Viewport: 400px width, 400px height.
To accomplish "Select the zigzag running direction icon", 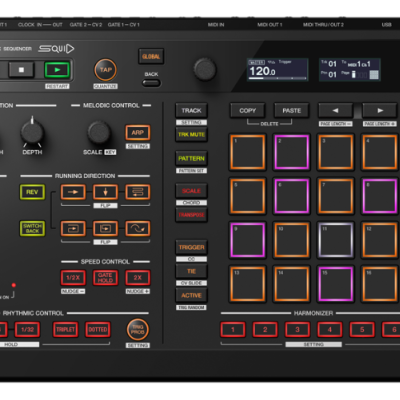I will [x=138, y=192].
